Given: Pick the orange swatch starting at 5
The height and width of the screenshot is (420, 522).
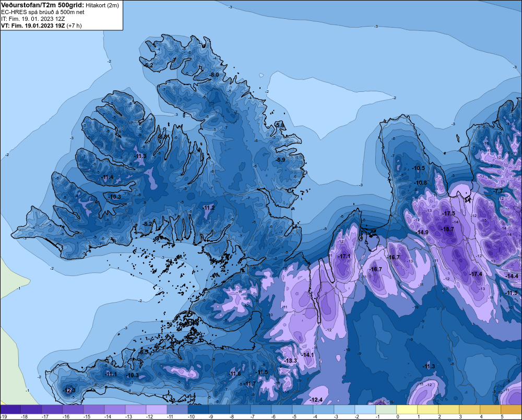Looking at the screenshot, I should (x=511, y=410).
